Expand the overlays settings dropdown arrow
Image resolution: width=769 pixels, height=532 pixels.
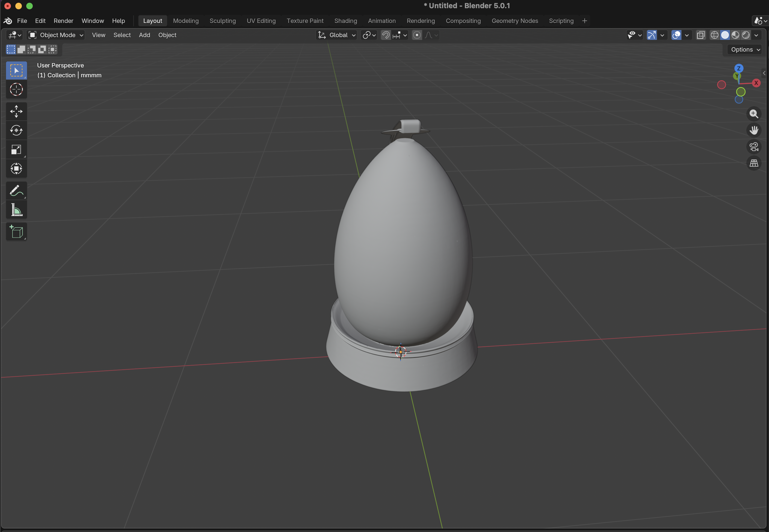(x=687, y=35)
